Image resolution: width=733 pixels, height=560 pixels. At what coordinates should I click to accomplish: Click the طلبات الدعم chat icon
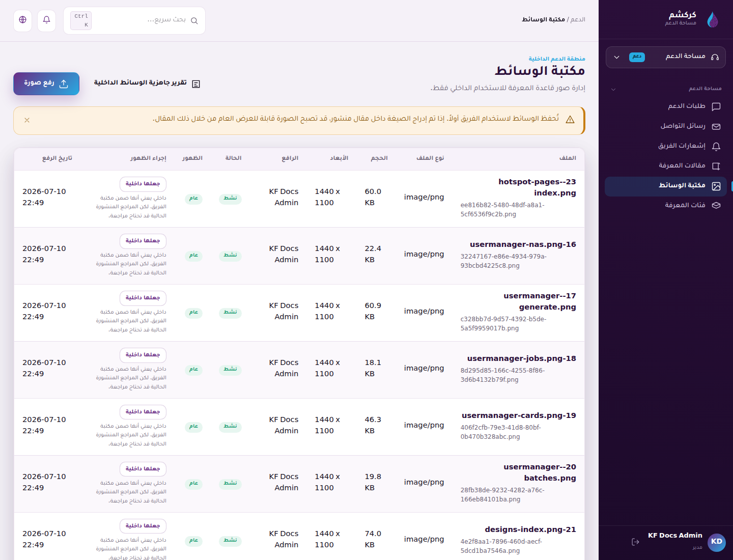(x=716, y=106)
